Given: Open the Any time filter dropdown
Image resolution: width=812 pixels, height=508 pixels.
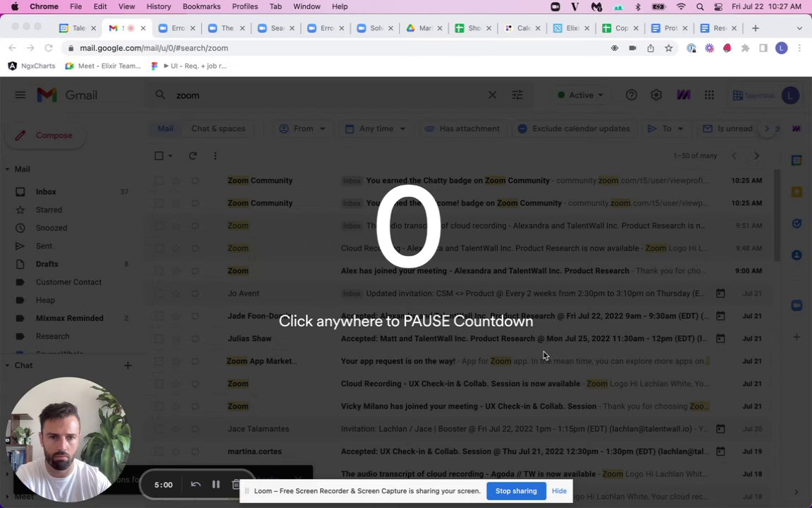Looking at the screenshot, I should pos(376,128).
